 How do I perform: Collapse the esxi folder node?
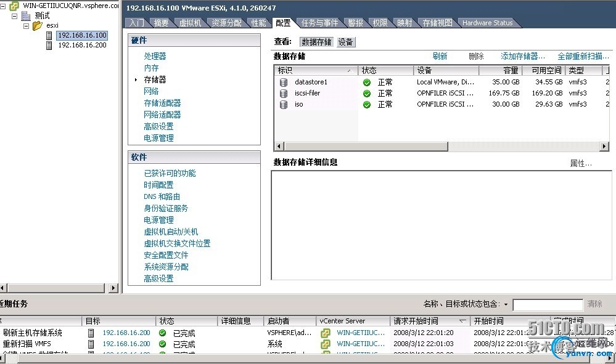[27, 26]
